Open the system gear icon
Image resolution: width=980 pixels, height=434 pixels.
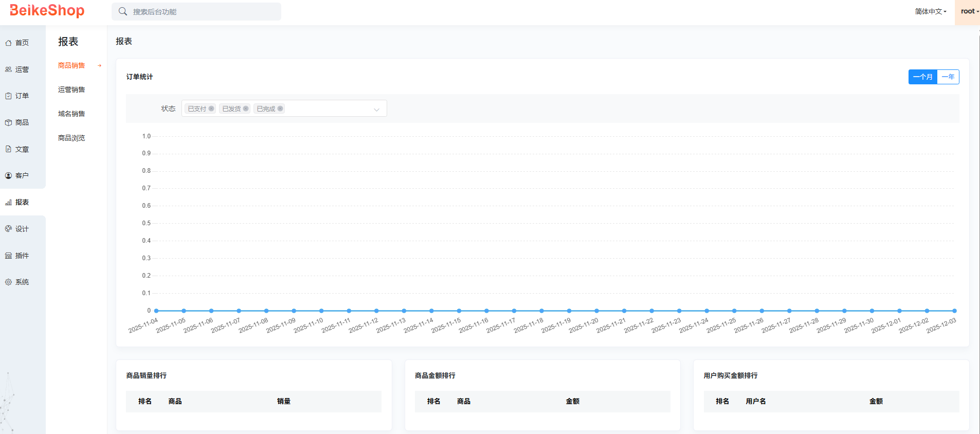pyautogui.click(x=8, y=282)
